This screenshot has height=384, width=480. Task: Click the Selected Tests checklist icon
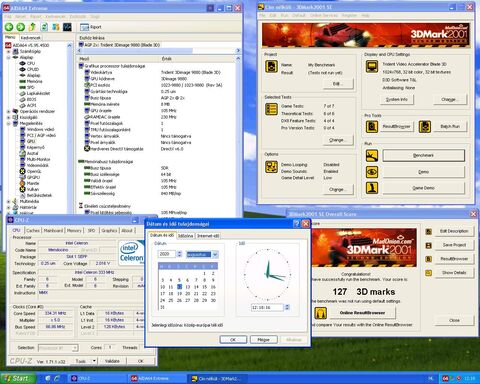coord(271,109)
